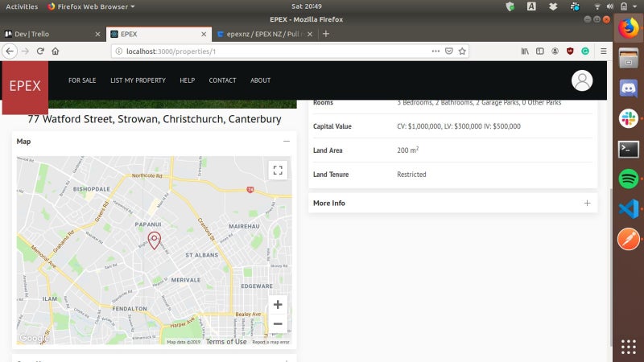The width and height of the screenshot is (644, 362).
Task: Click the Land Tenure Restricted value
Action: (411, 175)
